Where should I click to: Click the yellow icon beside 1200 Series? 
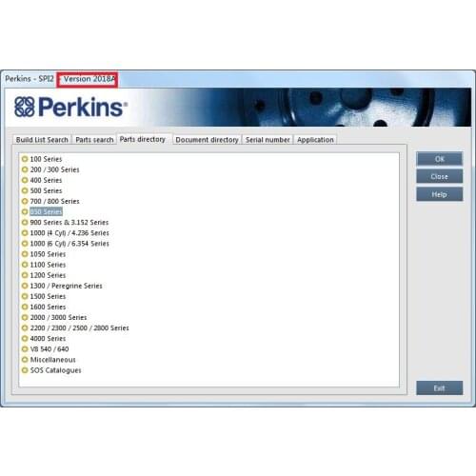point(25,275)
